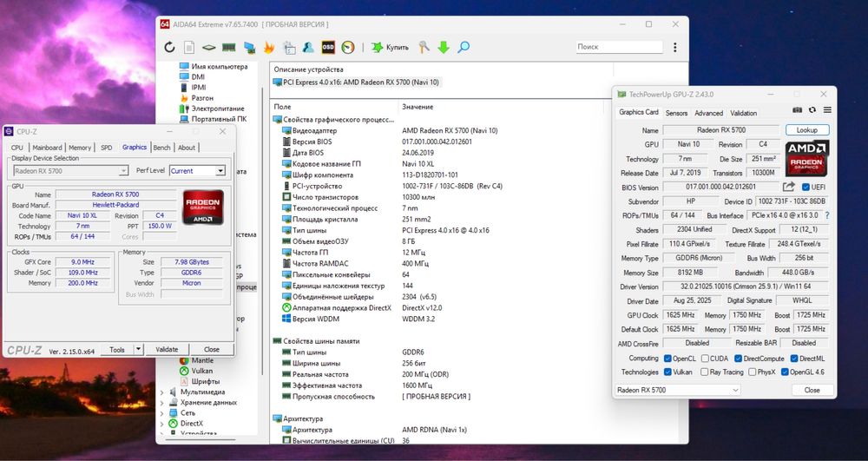Screen dimensions: 868x461
Task: Click the user silhouette icon in AIDA64 toolbar
Action: [x=308, y=48]
